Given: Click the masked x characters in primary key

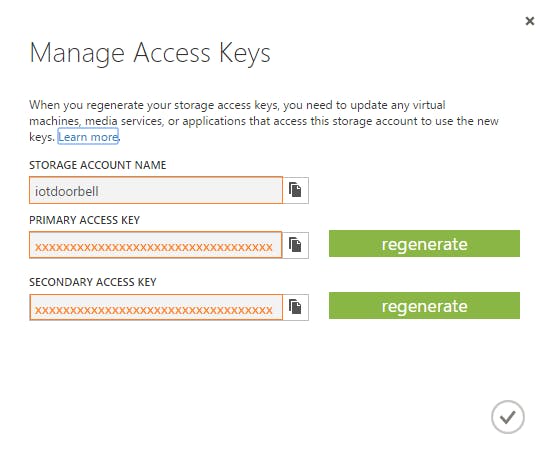Looking at the screenshot, I should pyautogui.click(x=153, y=247).
